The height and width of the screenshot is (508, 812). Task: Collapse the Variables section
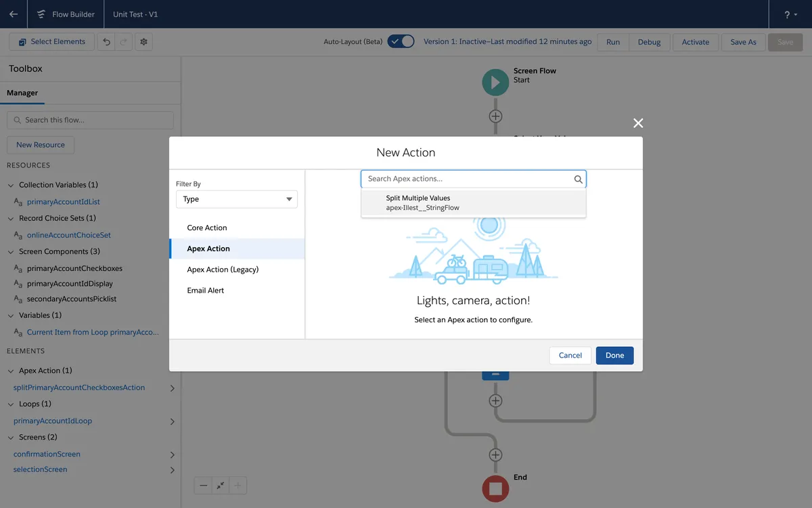pyautogui.click(x=11, y=316)
